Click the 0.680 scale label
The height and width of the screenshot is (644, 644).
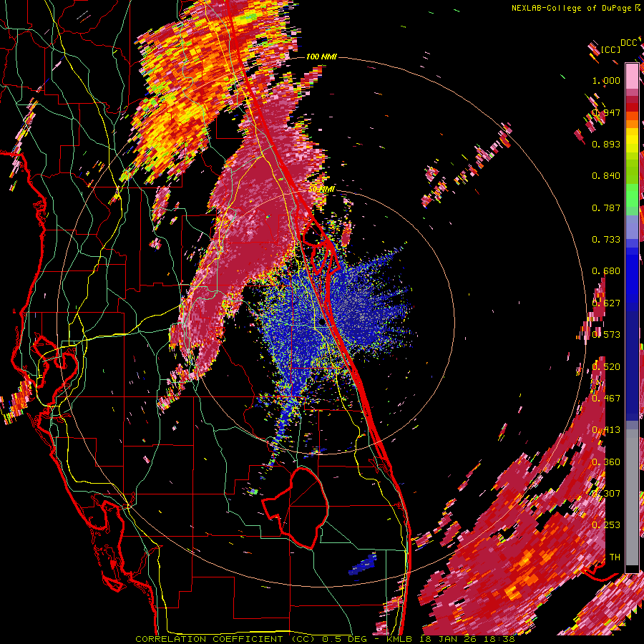click(606, 271)
